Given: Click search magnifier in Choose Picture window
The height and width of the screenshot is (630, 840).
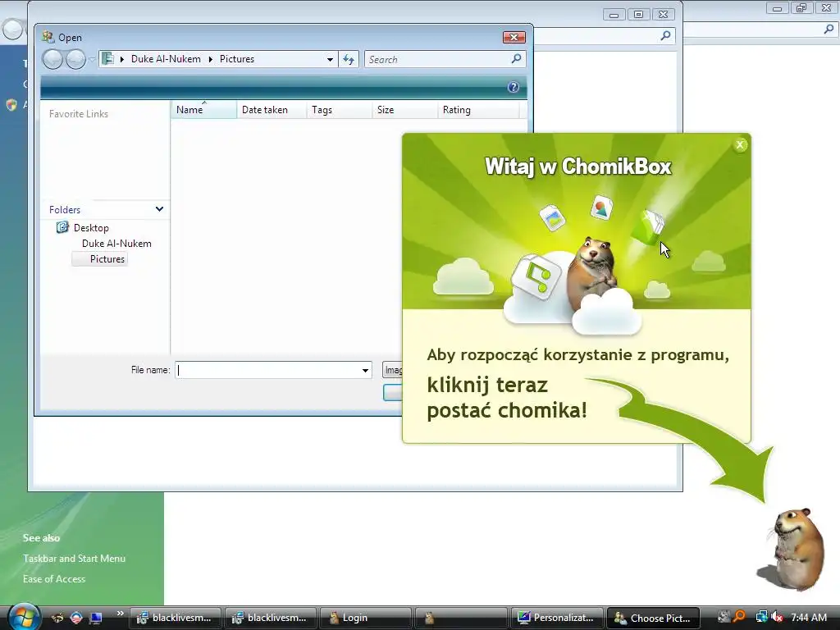Looking at the screenshot, I should click(665, 36).
